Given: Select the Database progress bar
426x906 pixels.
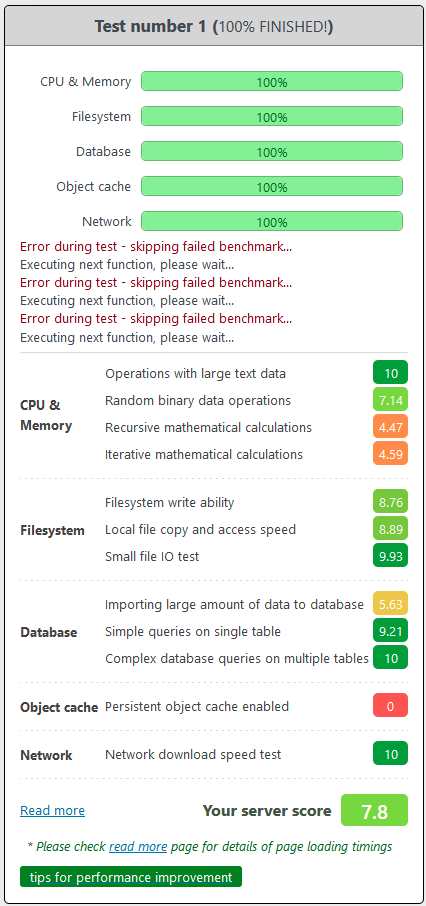Looking at the screenshot, I should (x=272, y=151).
